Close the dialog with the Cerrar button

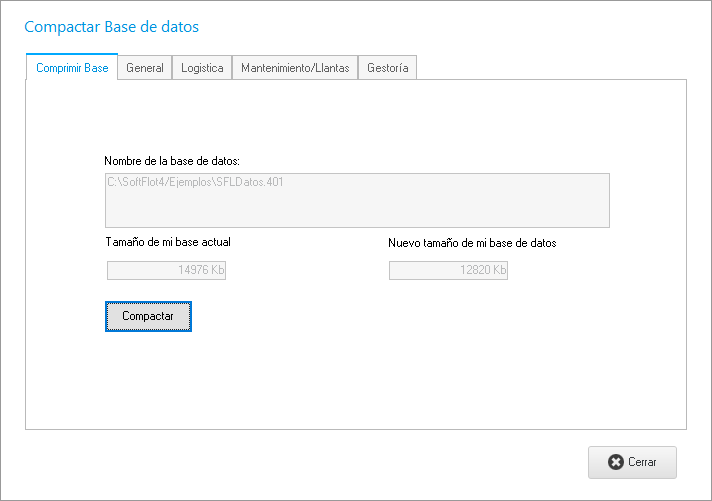tap(632, 462)
